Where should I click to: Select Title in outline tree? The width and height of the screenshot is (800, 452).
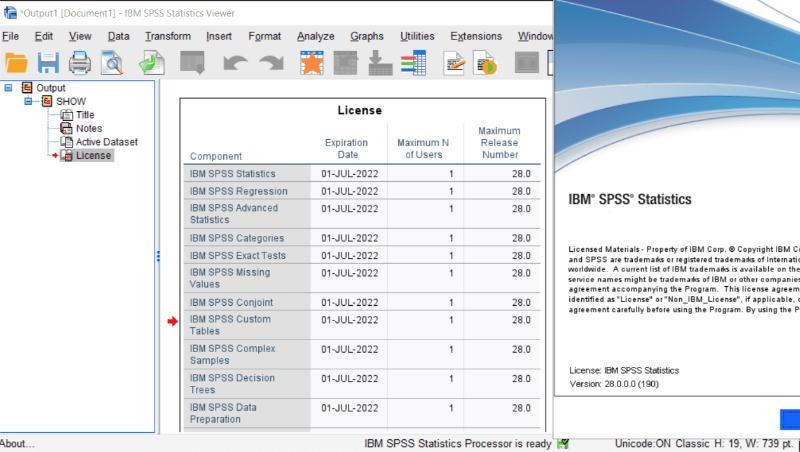85,115
